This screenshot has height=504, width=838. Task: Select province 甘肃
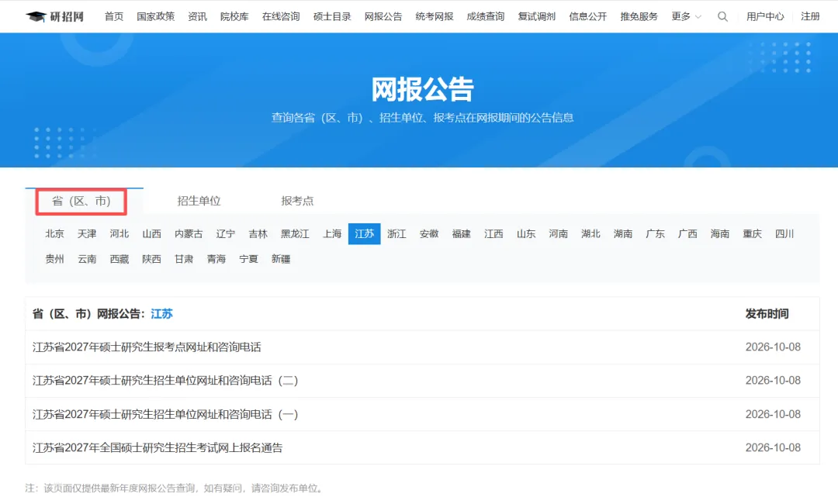[x=184, y=259]
